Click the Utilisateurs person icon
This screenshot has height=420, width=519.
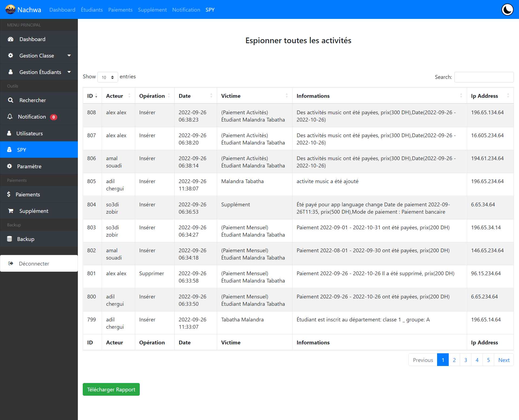(x=9, y=133)
